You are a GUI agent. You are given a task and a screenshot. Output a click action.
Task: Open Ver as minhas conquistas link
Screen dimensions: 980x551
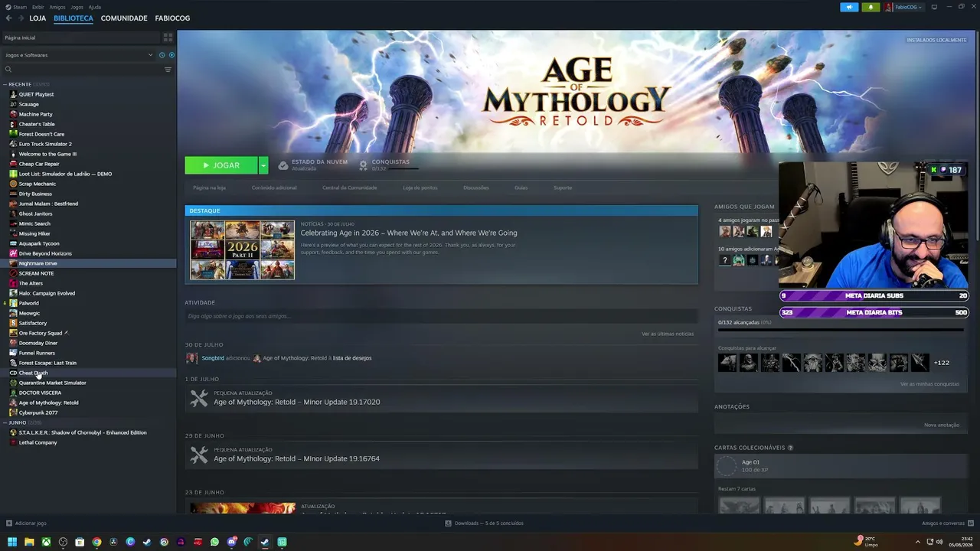pos(929,384)
